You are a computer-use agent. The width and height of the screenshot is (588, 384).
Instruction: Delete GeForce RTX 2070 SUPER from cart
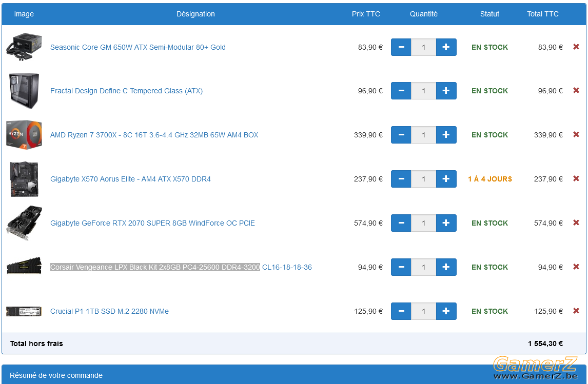pyautogui.click(x=576, y=223)
